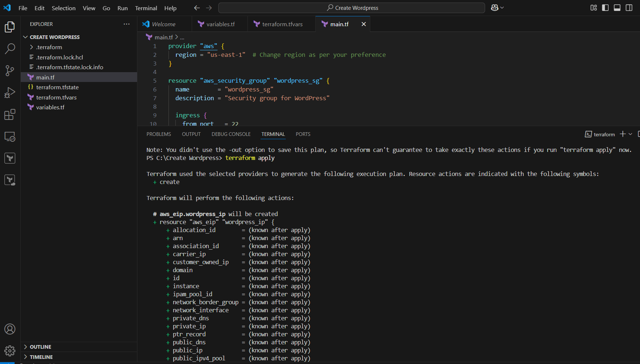Image resolution: width=640 pixels, height=364 pixels.
Task: Open variables.tf in the explorer tree
Action: coord(79,107)
